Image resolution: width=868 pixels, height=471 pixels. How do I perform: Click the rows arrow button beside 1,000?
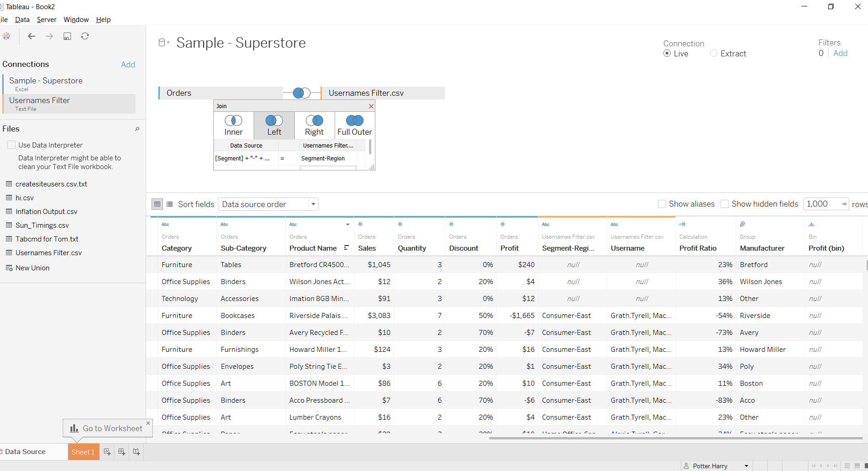(844, 204)
